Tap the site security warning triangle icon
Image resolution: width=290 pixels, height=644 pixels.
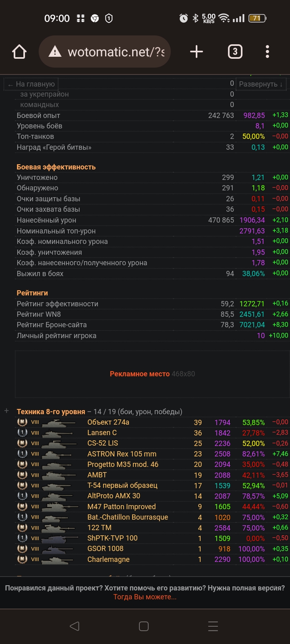(x=55, y=52)
